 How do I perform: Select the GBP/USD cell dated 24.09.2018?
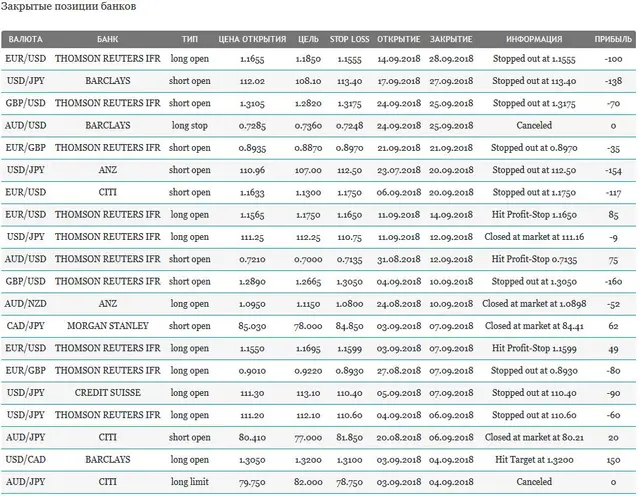[x=25, y=103]
